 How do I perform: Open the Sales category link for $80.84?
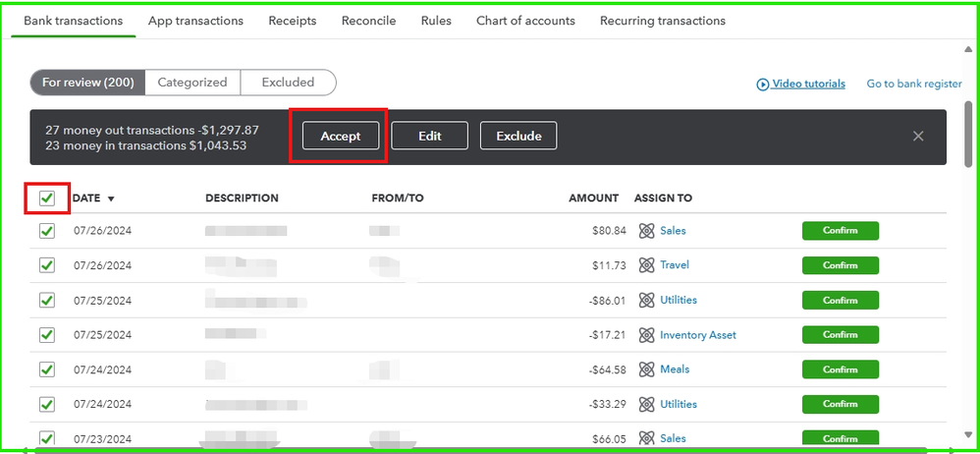[673, 231]
